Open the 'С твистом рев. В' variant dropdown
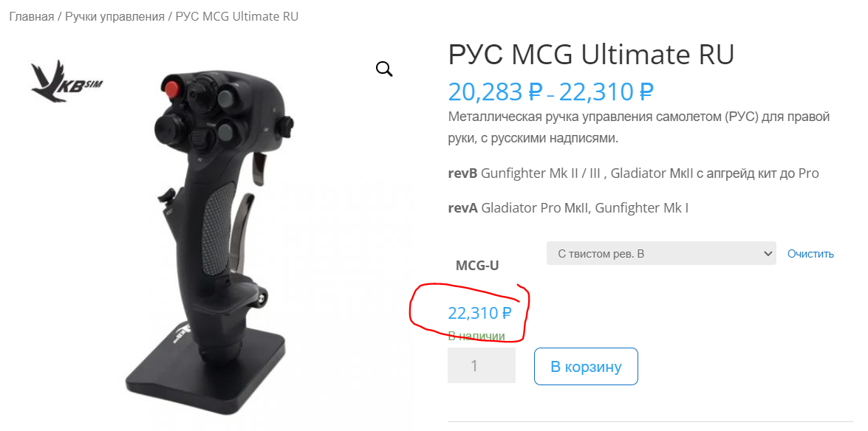This screenshot has height=431, width=868. pyautogui.click(x=661, y=253)
